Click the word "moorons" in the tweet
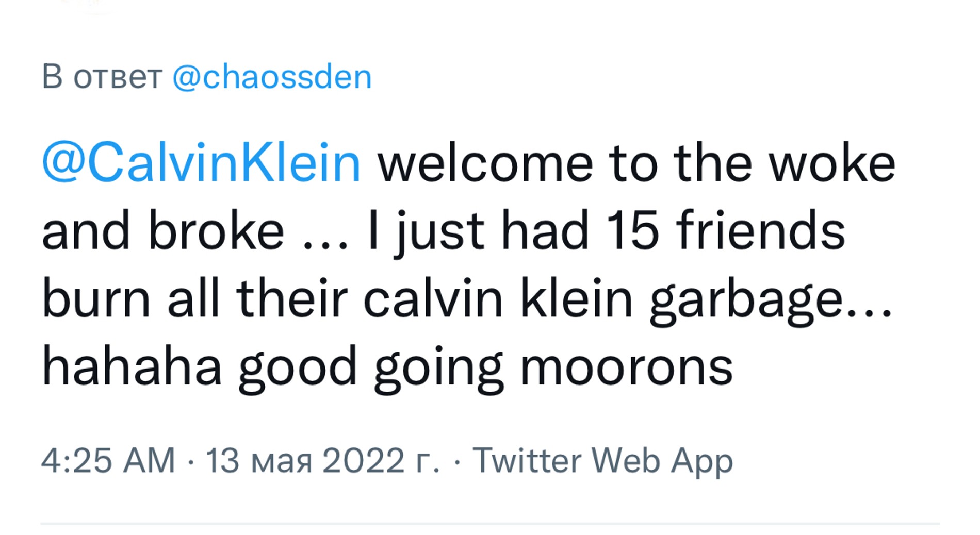Viewport: 980px width, 535px height. (627, 367)
